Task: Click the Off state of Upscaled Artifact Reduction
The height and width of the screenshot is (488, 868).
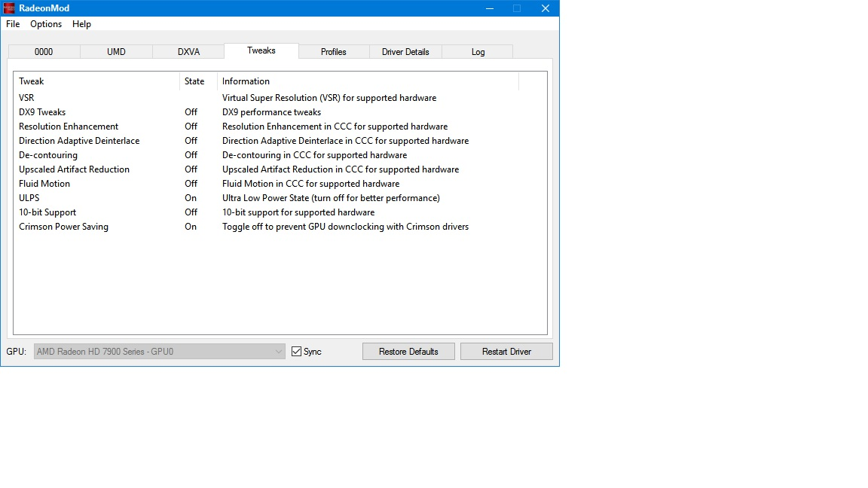Action: click(191, 169)
